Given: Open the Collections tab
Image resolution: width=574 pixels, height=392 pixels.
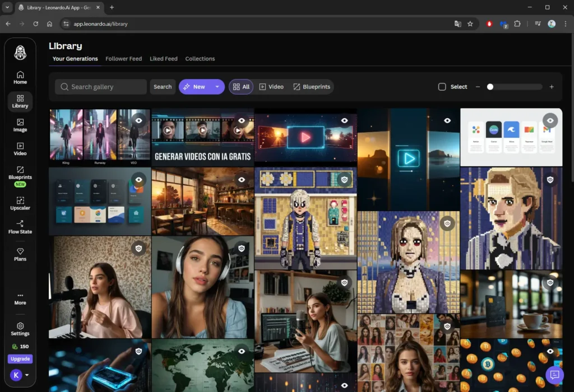Looking at the screenshot, I should [200, 58].
